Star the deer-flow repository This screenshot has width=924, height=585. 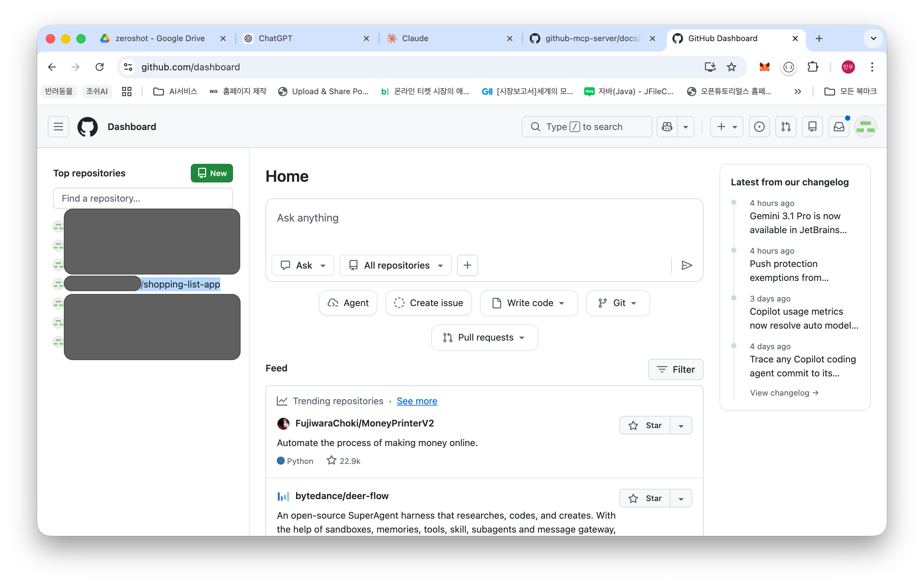tap(645, 498)
